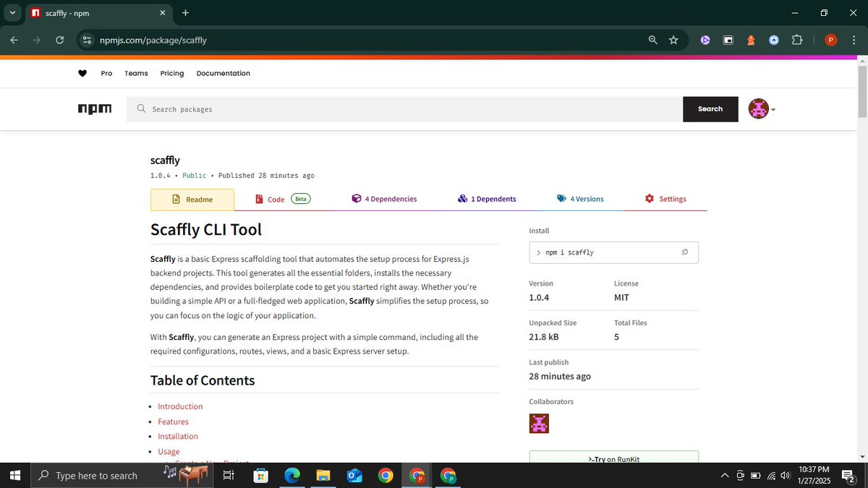This screenshot has width=868, height=488.
Task: Click the black heart icon in top nav
Action: [x=82, y=73]
